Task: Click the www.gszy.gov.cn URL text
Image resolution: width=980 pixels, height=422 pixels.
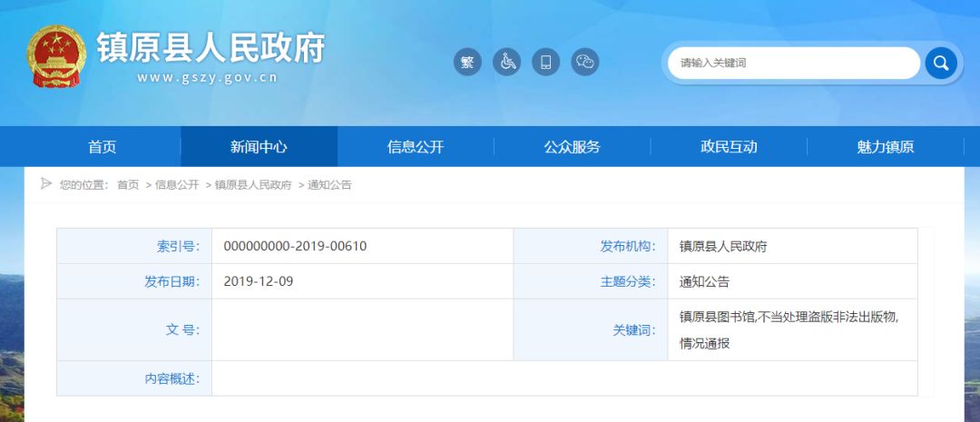Action: 207,78
